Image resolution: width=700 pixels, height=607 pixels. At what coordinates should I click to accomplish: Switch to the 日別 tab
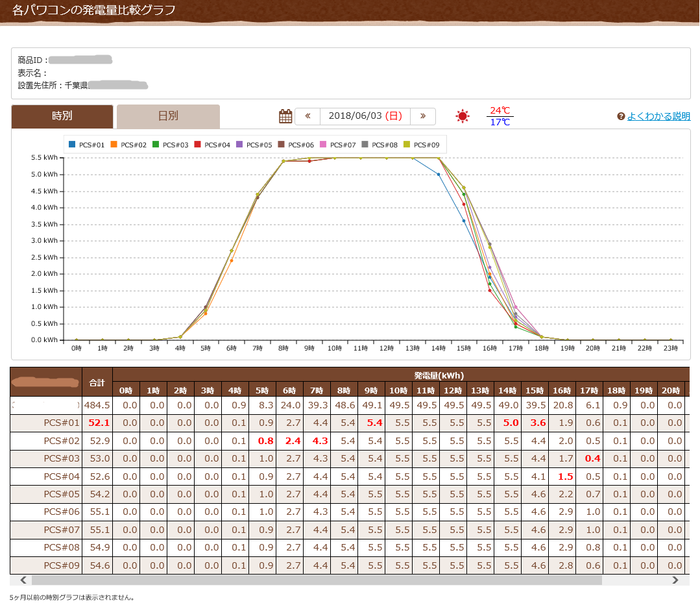pyautogui.click(x=168, y=116)
